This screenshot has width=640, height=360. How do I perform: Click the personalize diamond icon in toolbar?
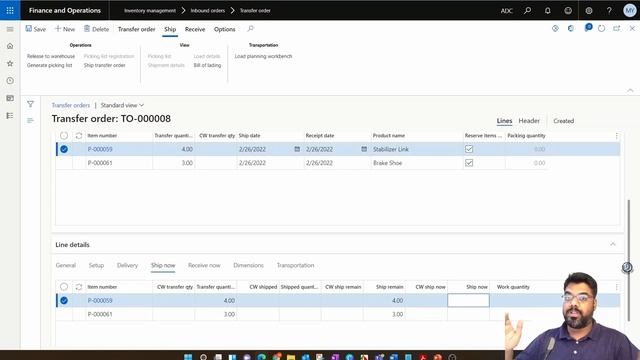555,29
